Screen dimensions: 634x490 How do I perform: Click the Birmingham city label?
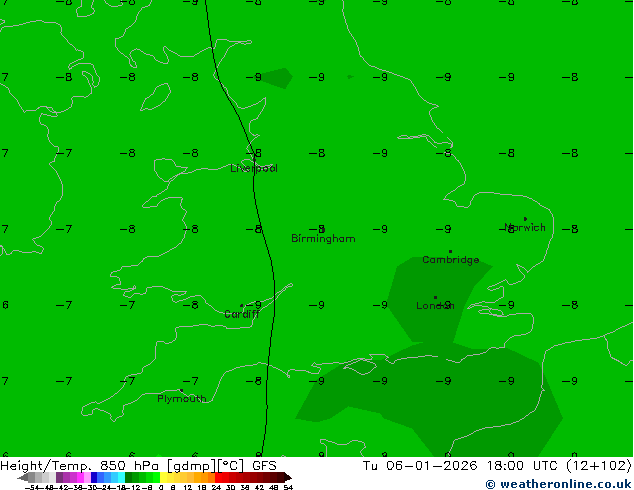(x=323, y=239)
